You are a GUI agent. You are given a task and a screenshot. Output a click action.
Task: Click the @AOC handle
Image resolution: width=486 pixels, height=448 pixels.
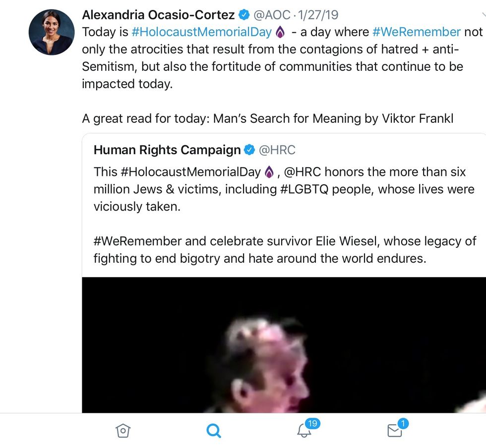[x=272, y=15]
